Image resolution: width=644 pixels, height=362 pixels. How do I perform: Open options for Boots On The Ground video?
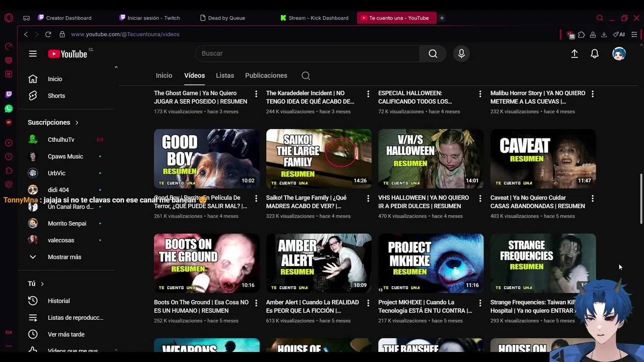click(x=256, y=303)
